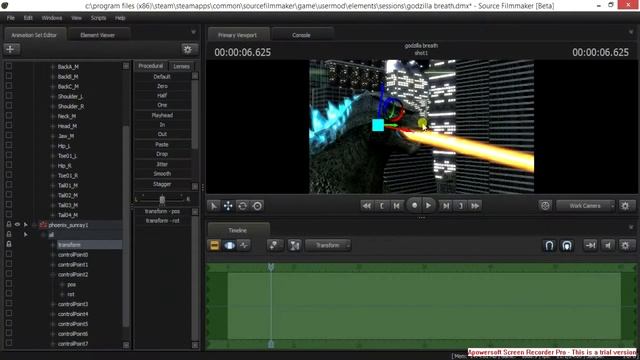Open the File menu
Image resolution: width=640 pixels, height=360 pixels.
(x=11, y=18)
